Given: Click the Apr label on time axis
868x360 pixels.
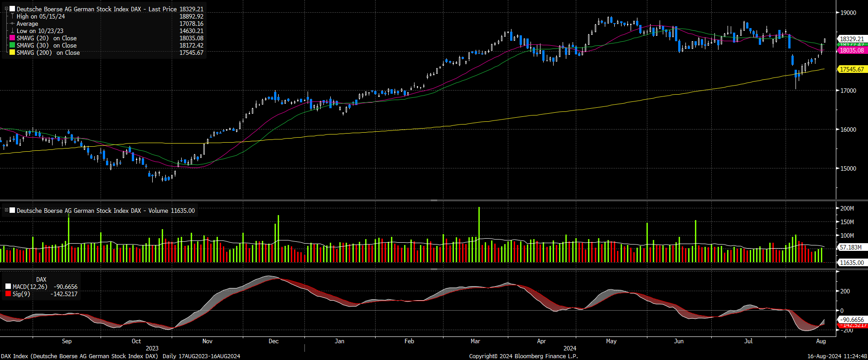Looking at the screenshot, I should 541,341.
